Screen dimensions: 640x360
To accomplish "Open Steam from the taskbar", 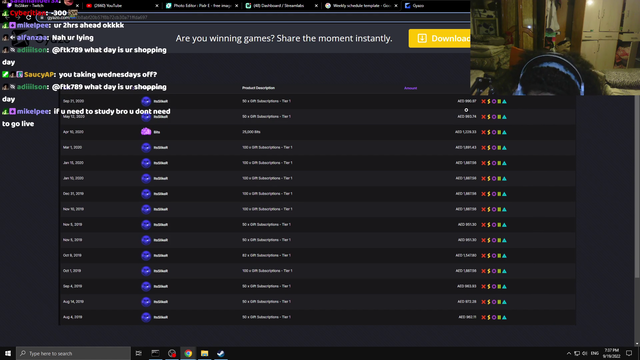I will [220, 353].
